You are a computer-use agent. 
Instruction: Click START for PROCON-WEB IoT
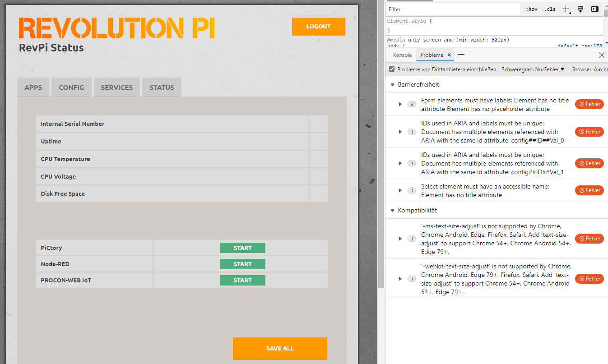(243, 281)
